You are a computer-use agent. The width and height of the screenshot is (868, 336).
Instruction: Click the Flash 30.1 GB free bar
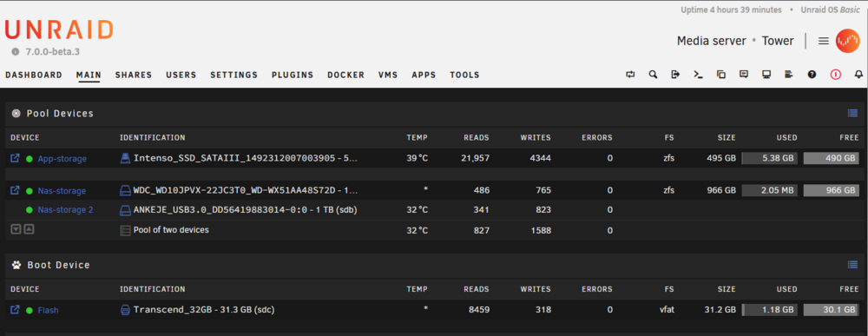tap(832, 310)
